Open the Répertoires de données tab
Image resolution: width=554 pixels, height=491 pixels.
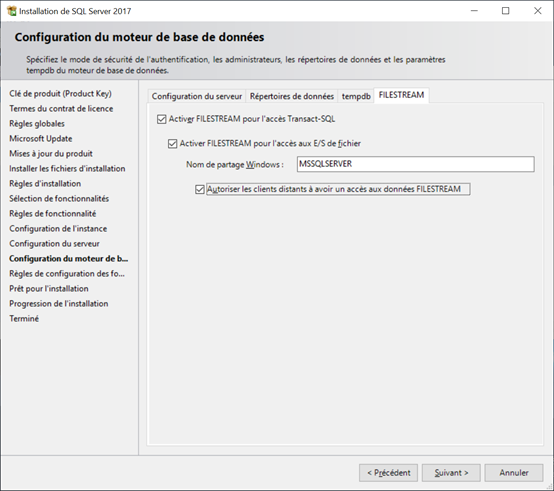pos(292,96)
